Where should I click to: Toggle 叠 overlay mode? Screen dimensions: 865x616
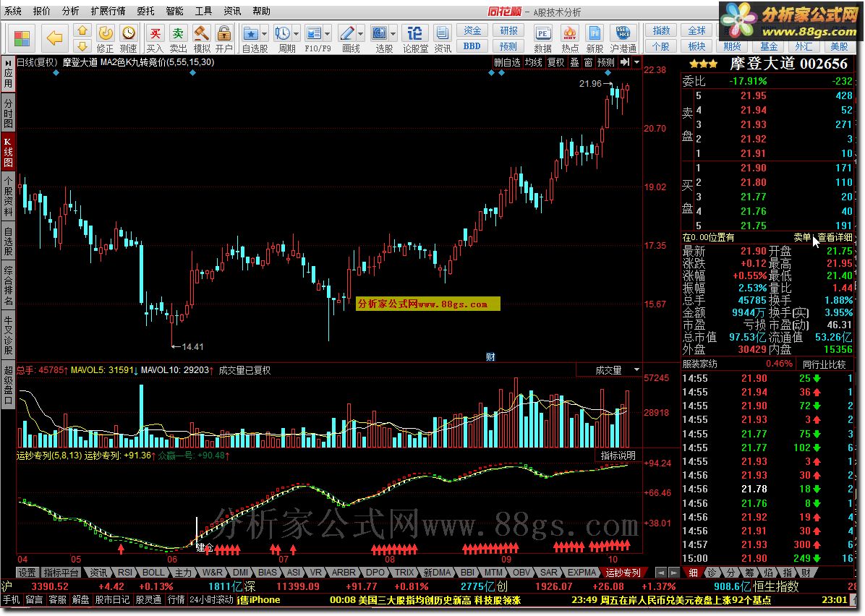[x=575, y=62]
